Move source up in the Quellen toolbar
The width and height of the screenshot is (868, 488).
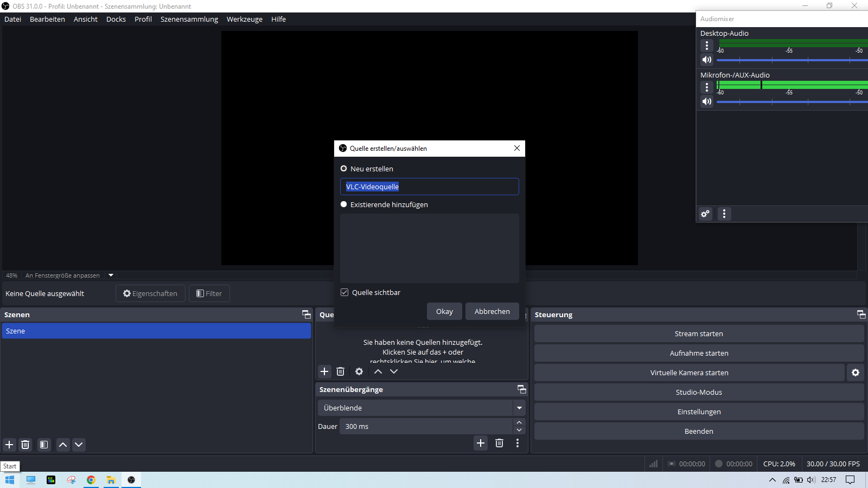point(378,371)
